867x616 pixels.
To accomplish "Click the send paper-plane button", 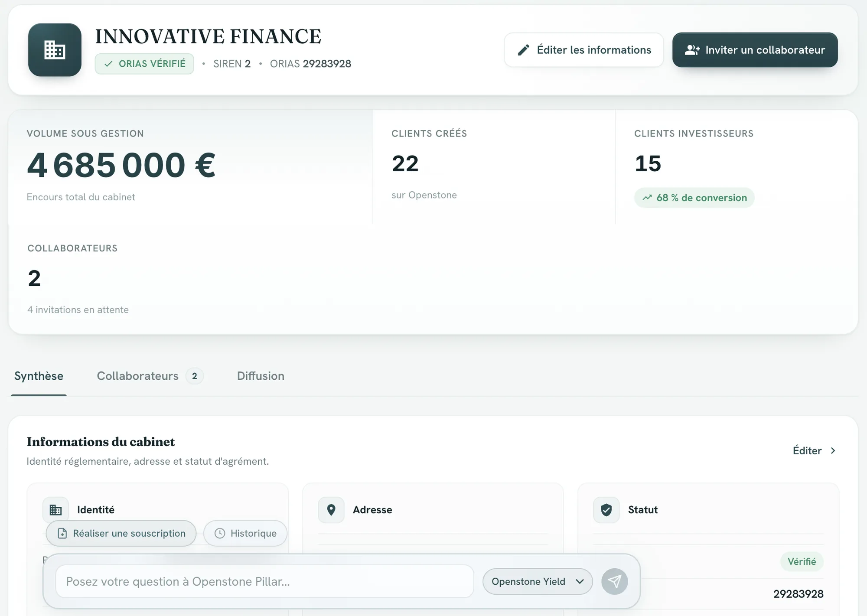I will coord(615,581).
